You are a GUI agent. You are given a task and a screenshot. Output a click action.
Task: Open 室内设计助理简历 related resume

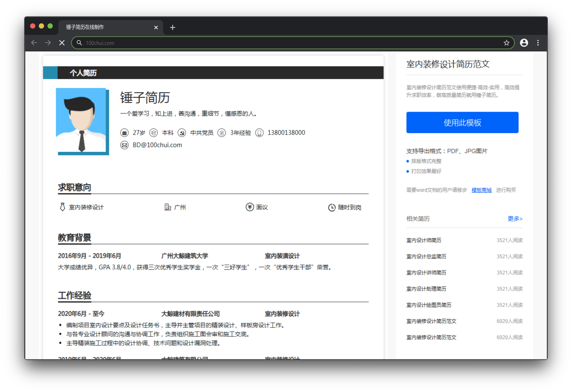(x=426, y=289)
